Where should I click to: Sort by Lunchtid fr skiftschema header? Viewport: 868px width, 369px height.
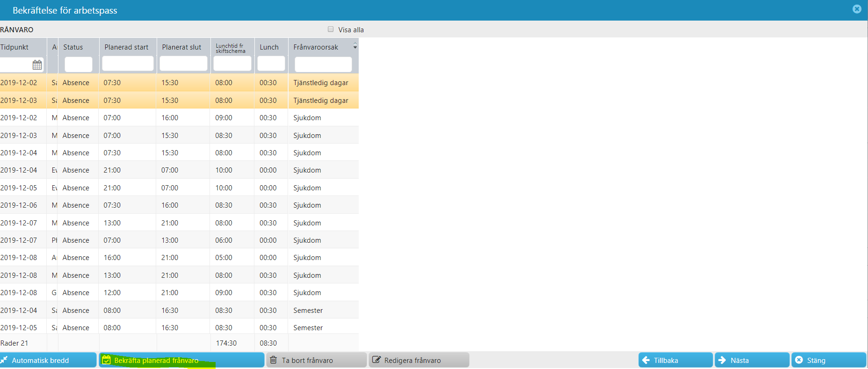(x=231, y=48)
